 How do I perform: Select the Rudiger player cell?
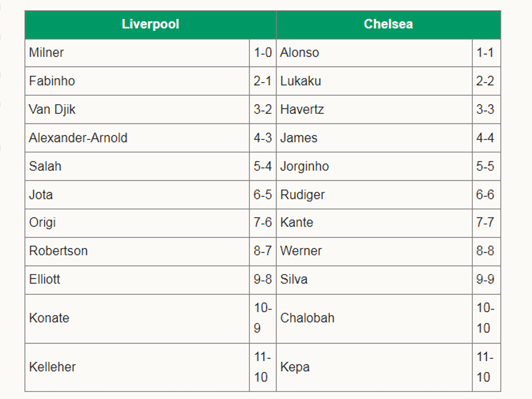point(374,195)
